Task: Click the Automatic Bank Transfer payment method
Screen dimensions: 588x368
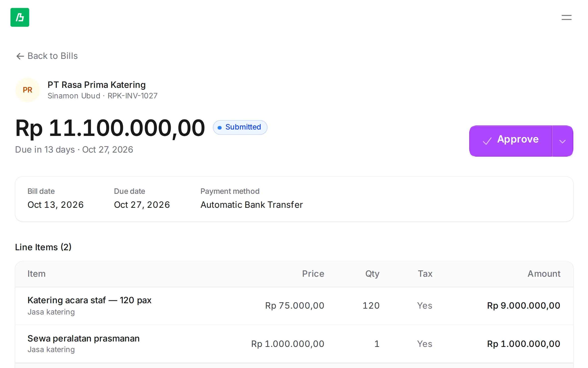Action: tap(252, 205)
